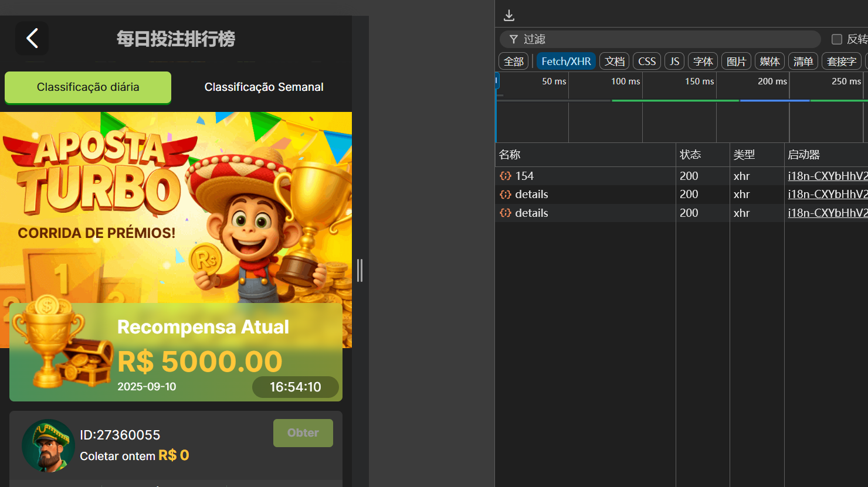Open the 154 request JSON icon
Screen dimensions: 868x487
click(x=505, y=176)
